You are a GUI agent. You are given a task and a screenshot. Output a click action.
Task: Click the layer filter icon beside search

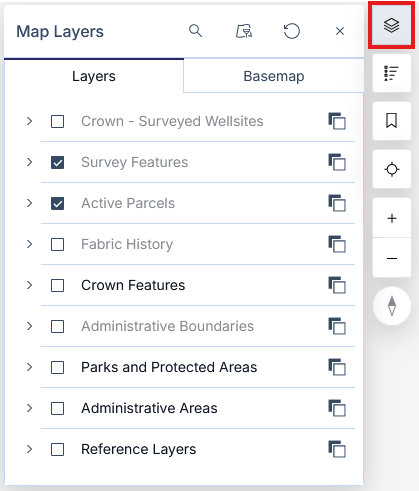pos(244,31)
